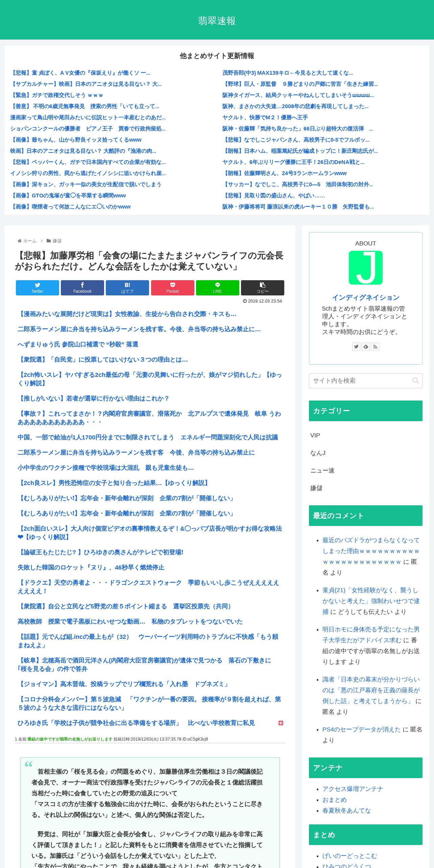434x868 pixels.
Task: Open author's Twitter profile icon in ABOUT
Action: point(356,347)
